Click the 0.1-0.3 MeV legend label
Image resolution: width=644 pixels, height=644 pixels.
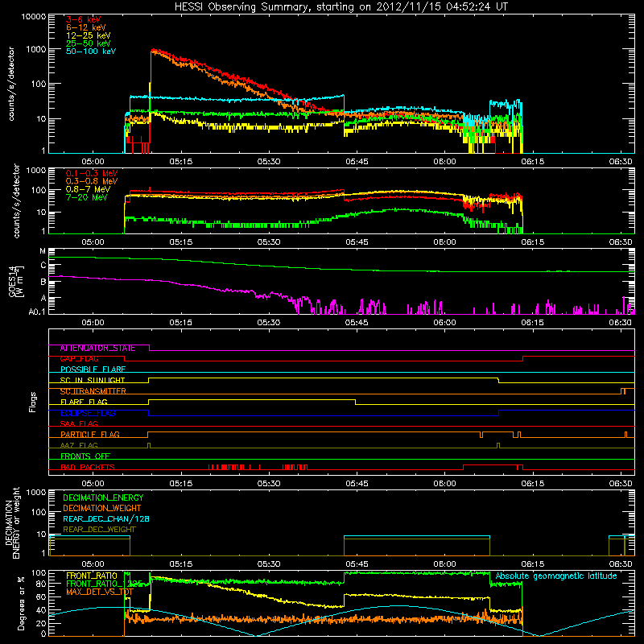[92, 173]
